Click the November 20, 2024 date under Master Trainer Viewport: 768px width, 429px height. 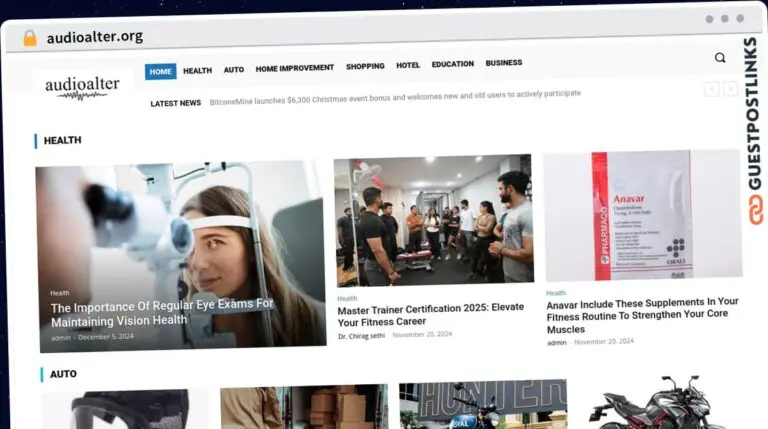[422, 334]
